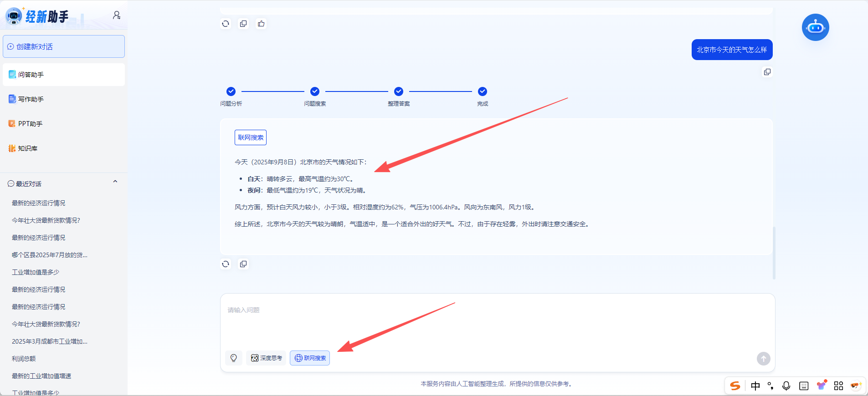
Task: Click the 问题搜索 step checkmark
Action: (x=315, y=91)
